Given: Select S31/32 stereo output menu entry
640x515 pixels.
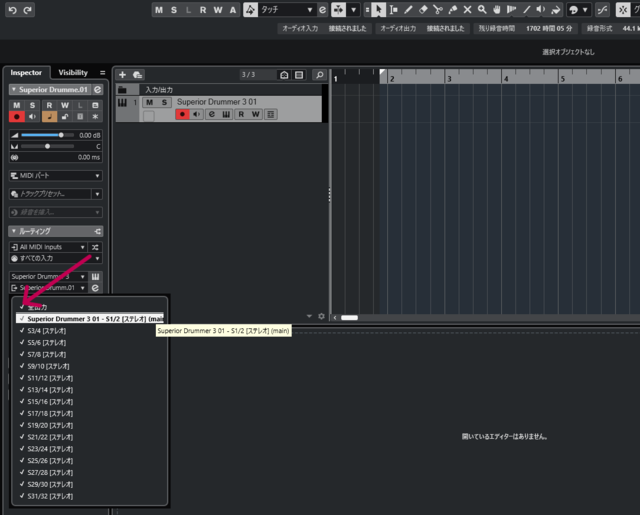Looking at the screenshot, I should click(49, 496).
